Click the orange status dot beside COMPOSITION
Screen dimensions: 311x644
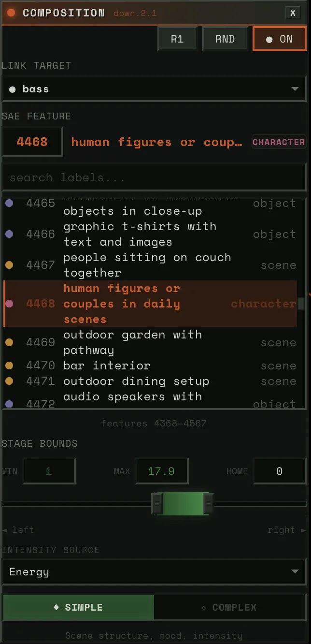pyautogui.click(x=11, y=13)
